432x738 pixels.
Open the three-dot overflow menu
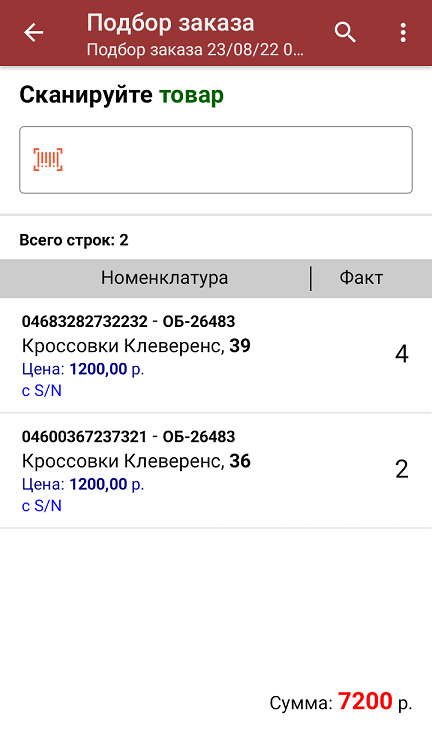point(403,33)
